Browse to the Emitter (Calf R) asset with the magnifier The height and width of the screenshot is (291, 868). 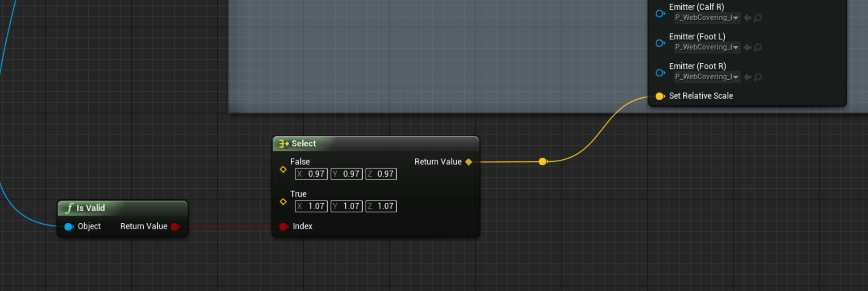click(758, 18)
